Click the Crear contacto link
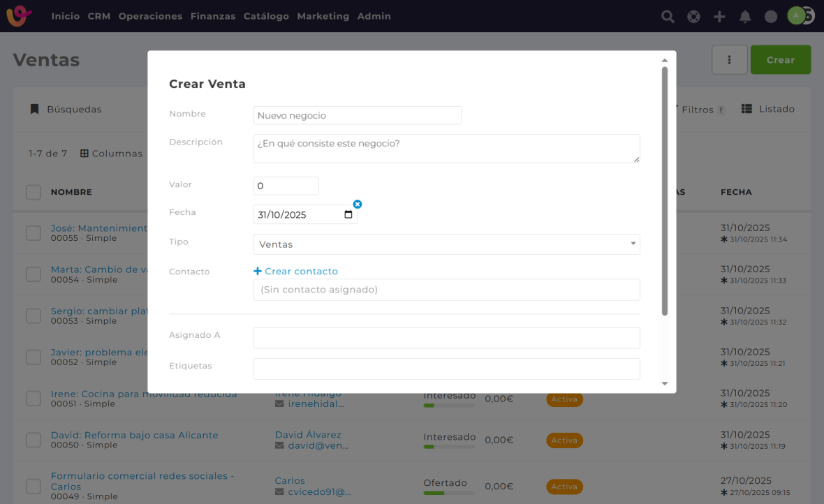The height and width of the screenshot is (504, 824). [x=296, y=272]
